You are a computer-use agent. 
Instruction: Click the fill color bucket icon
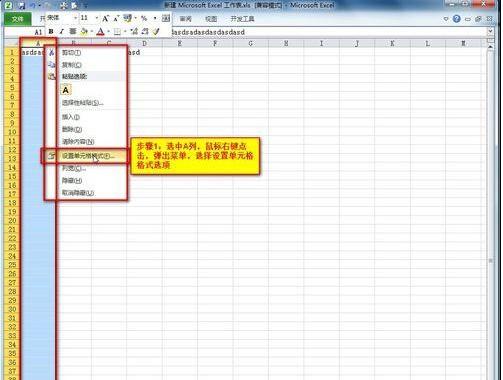tap(84, 31)
